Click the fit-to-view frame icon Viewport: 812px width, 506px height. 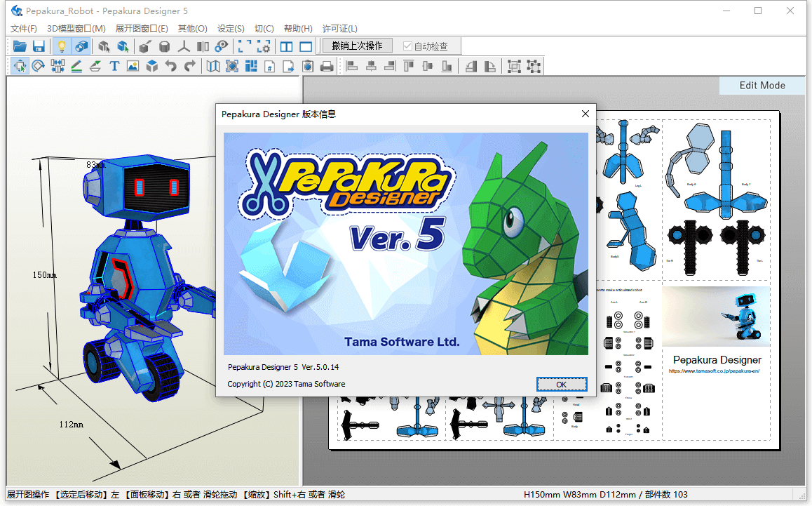[232, 66]
